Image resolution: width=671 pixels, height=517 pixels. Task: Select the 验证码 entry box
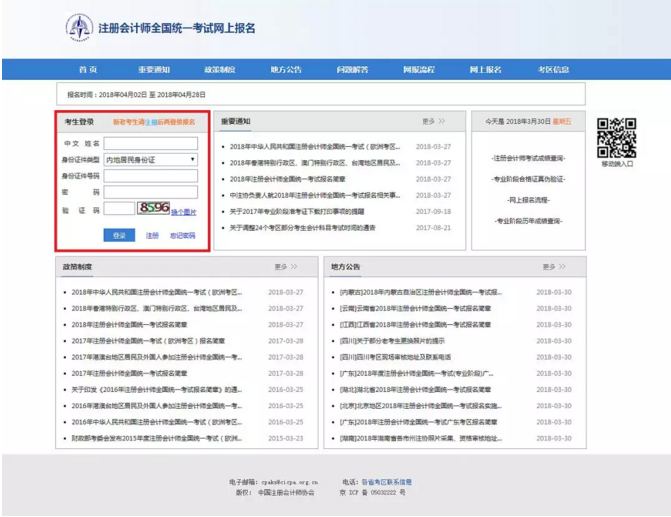pos(119,209)
